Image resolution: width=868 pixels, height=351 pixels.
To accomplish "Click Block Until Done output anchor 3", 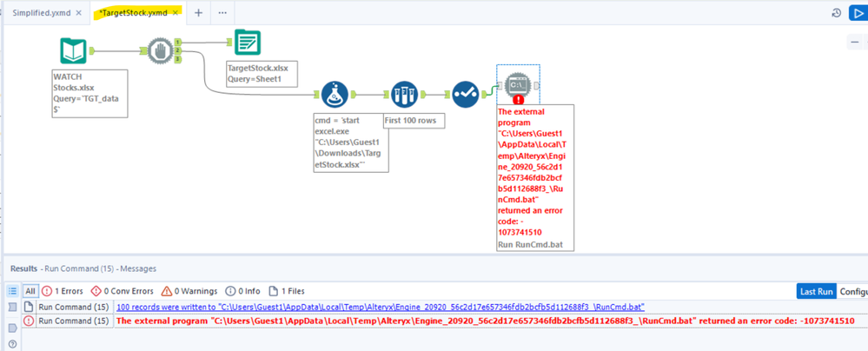I will [x=178, y=60].
